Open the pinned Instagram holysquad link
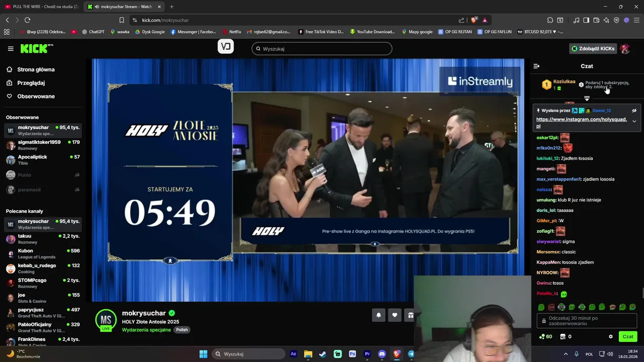 click(582, 123)
